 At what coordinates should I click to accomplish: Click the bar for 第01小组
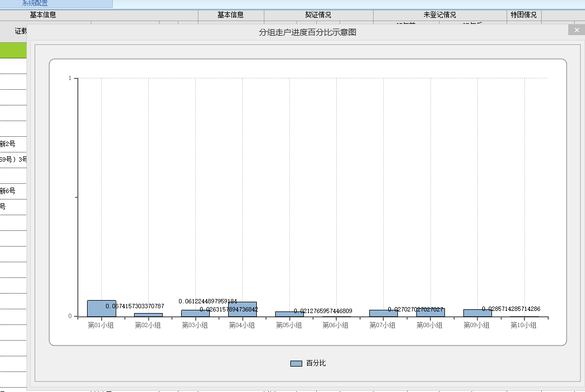(x=102, y=308)
